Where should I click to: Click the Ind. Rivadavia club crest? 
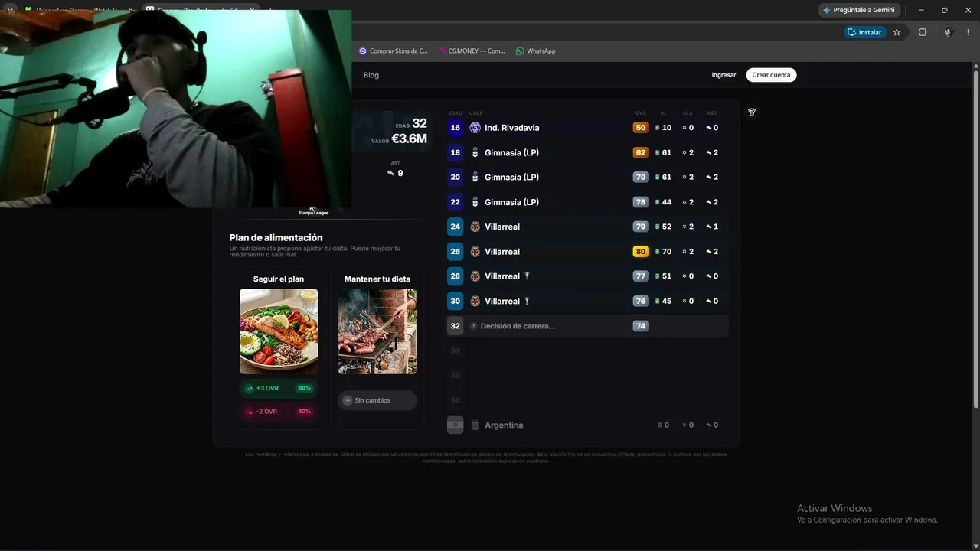[x=475, y=128]
